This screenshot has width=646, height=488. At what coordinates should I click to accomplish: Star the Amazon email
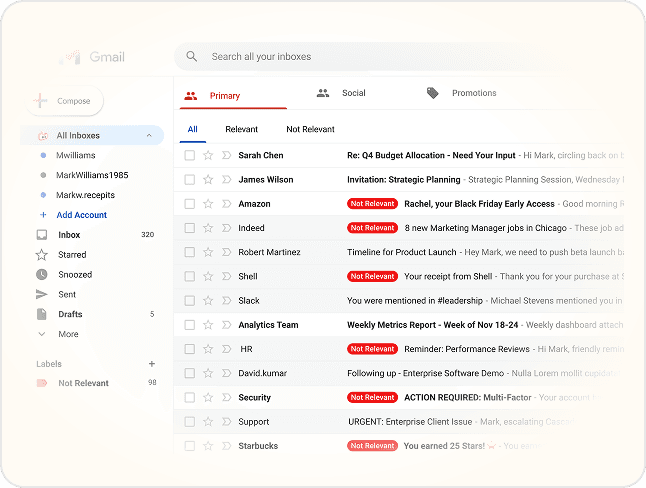click(208, 204)
